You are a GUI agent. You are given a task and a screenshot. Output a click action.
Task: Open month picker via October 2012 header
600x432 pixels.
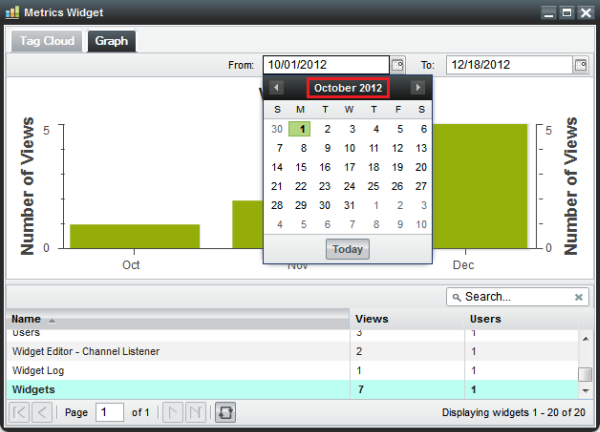(x=348, y=88)
